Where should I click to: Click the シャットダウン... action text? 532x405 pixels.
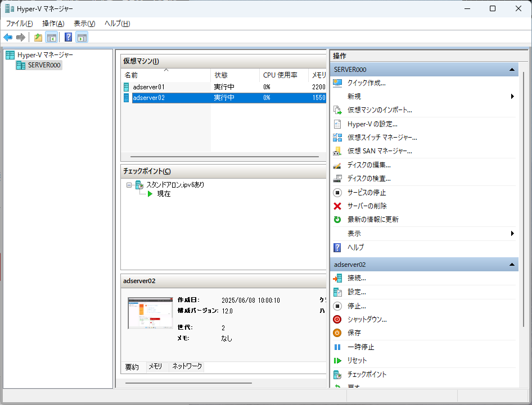click(x=367, y=320)
